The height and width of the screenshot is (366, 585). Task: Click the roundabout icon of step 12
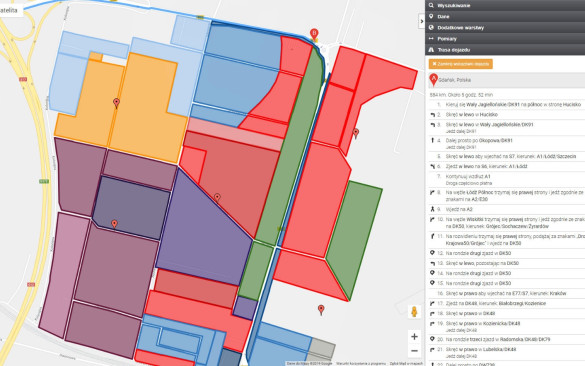coord(432,253)
